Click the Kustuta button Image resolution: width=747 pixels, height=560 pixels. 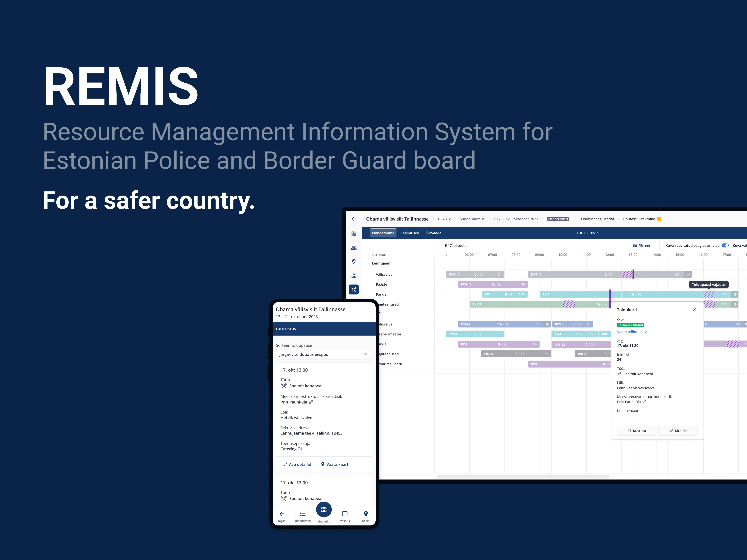637,431
